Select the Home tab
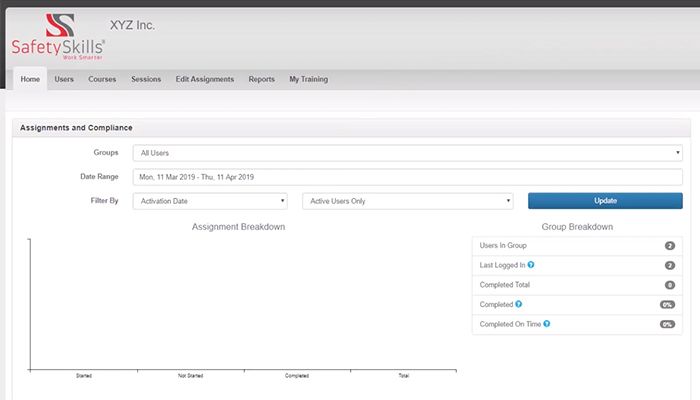Viewport: 700px width, 400px height. [30, 79]
